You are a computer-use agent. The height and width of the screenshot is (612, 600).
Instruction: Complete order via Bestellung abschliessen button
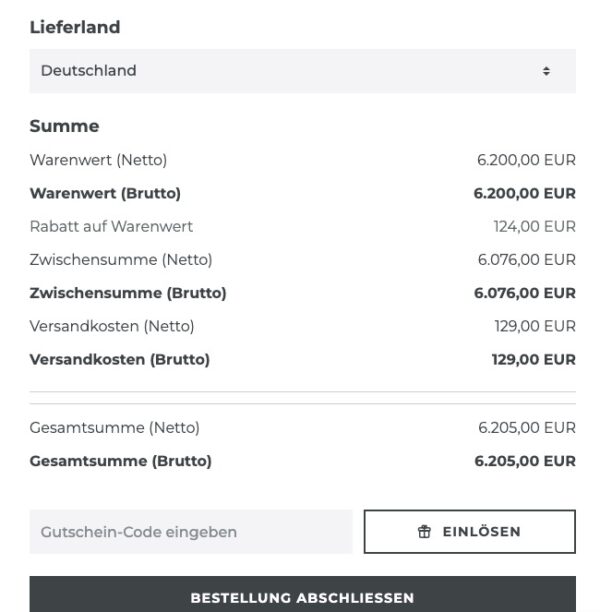(302, 594)
